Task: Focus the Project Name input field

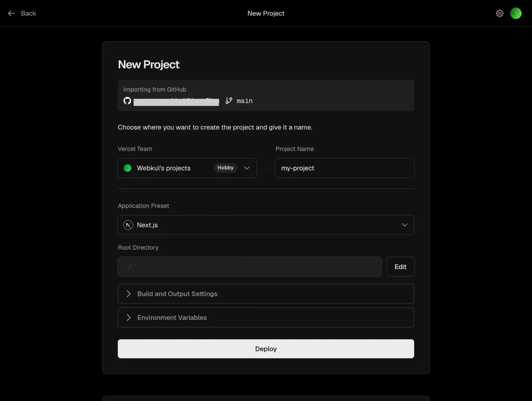Action: pos(344,168)
